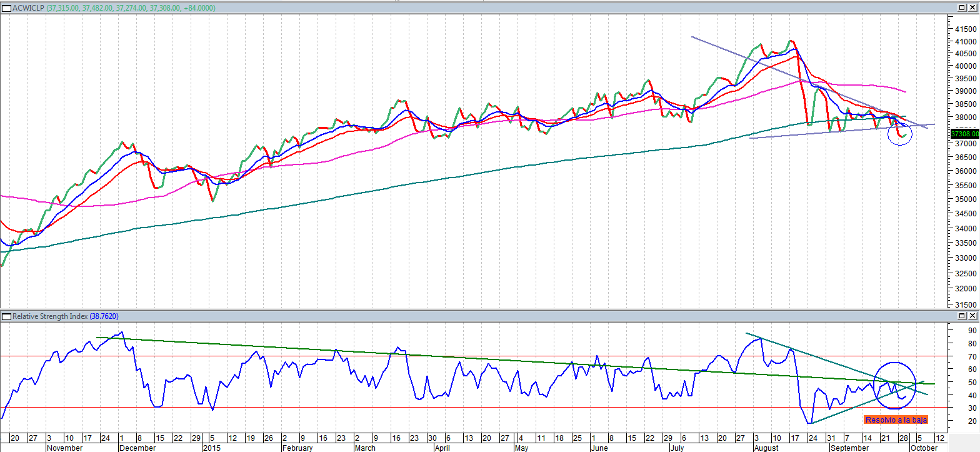Click the December label on date axis
The height and width of the screenshot is (452, 980).
tap(137, 448)
